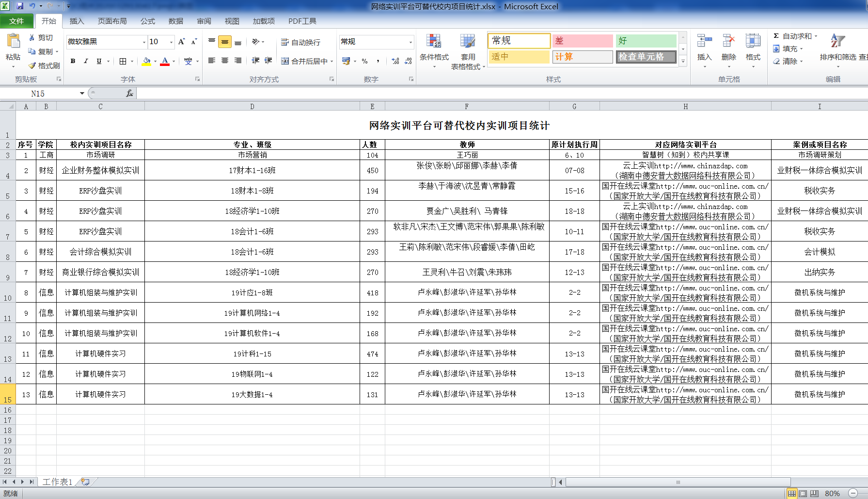Click increase indent icon
Image resolution: width=868 pixels, height=499 pixels.
pyautogui.click(x=268, y=61)
